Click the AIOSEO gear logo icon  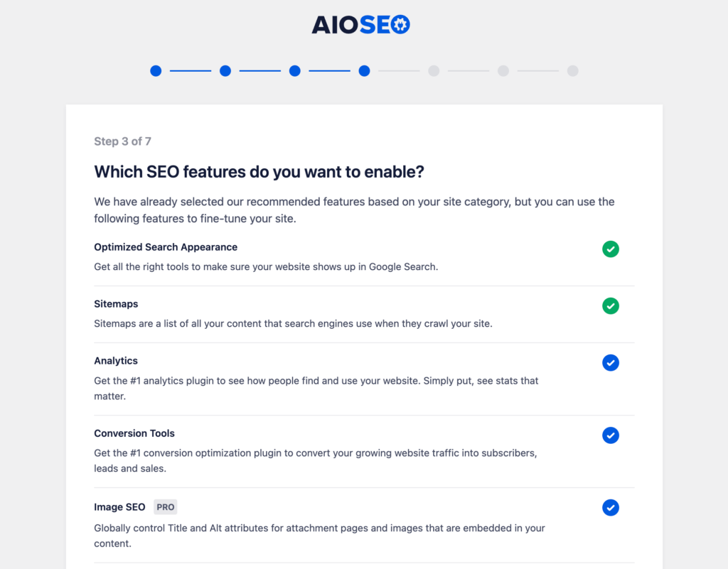point(400,23)
